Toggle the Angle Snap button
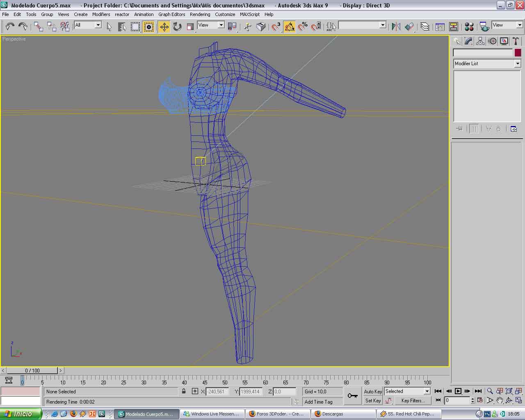This screenshot has height=420, width=525. [x=290, y=27]
